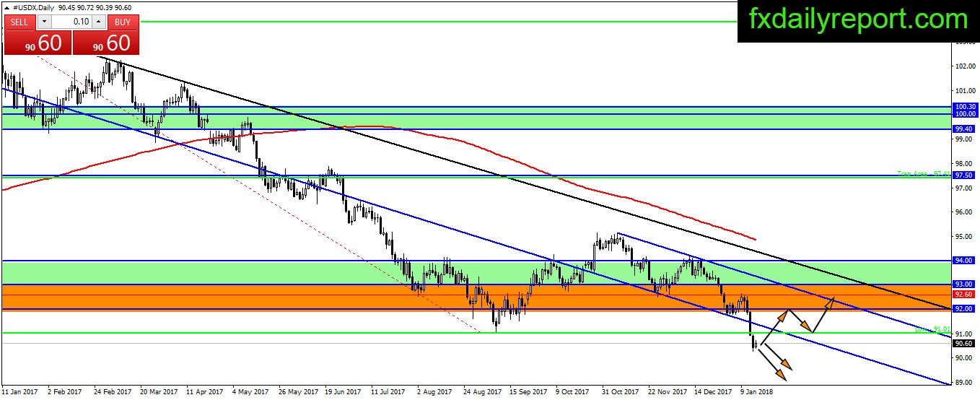Click the fxdailyreport.com watermark link
Image resolution: width=980 pixels, height=400 pixels.
pos(857,20)
